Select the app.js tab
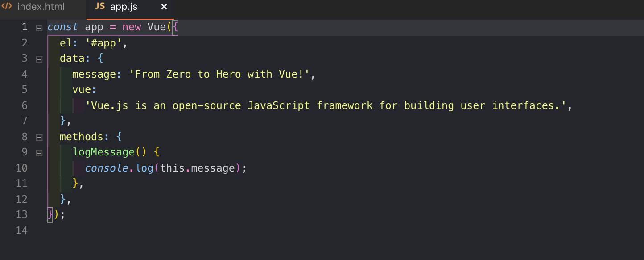Screen dimensions: 644x260 [x=124, y=7]
